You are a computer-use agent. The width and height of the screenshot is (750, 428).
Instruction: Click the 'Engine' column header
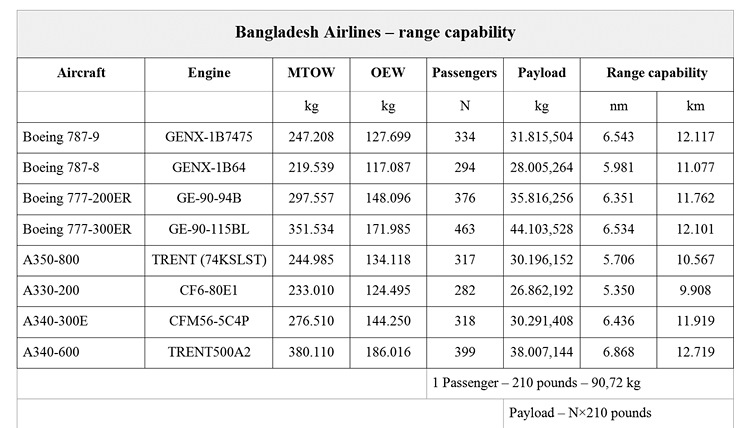[209, 73]
